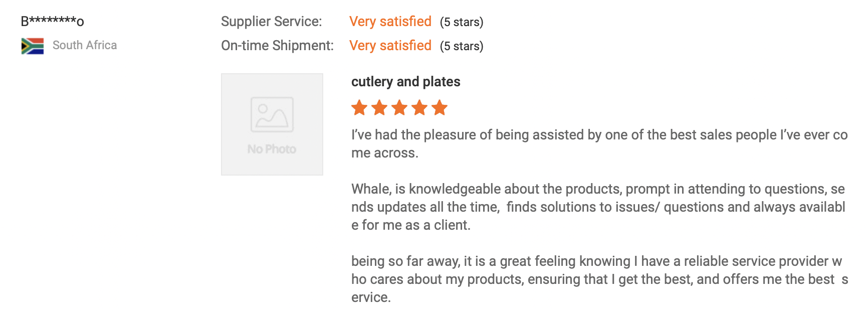Viewport: 868px width, 312px height.
Task: Click the paragraph starting "being so far away"
Action: pyautogui.click(x=599, y=279)
